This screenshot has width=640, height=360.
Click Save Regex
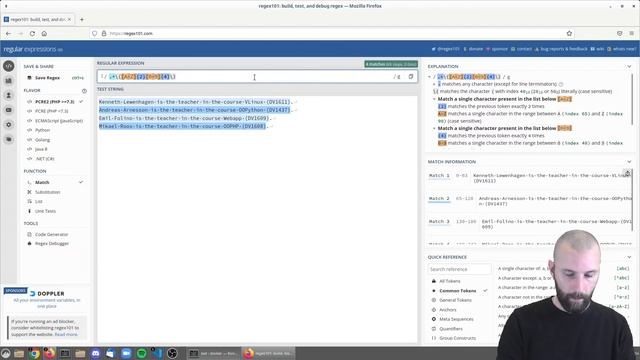point(47,78)
